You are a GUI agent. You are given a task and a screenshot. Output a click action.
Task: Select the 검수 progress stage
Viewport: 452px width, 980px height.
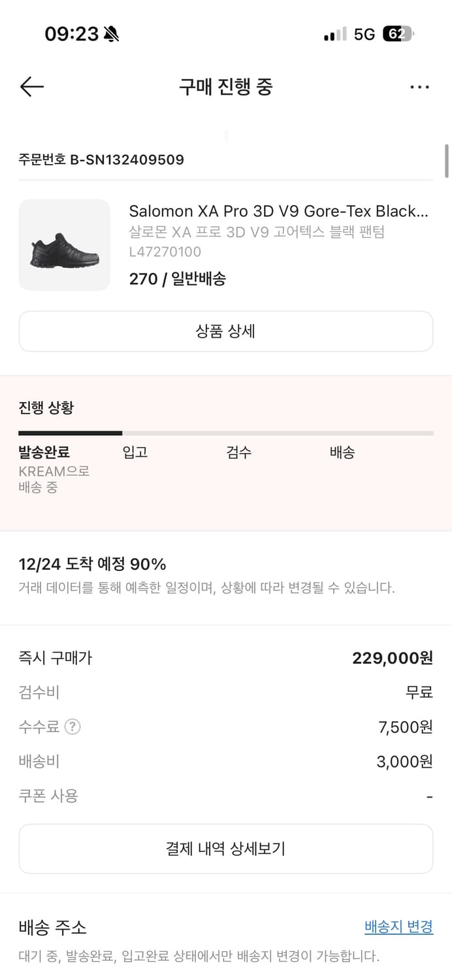pyautogui.click(x=239, y=452)
